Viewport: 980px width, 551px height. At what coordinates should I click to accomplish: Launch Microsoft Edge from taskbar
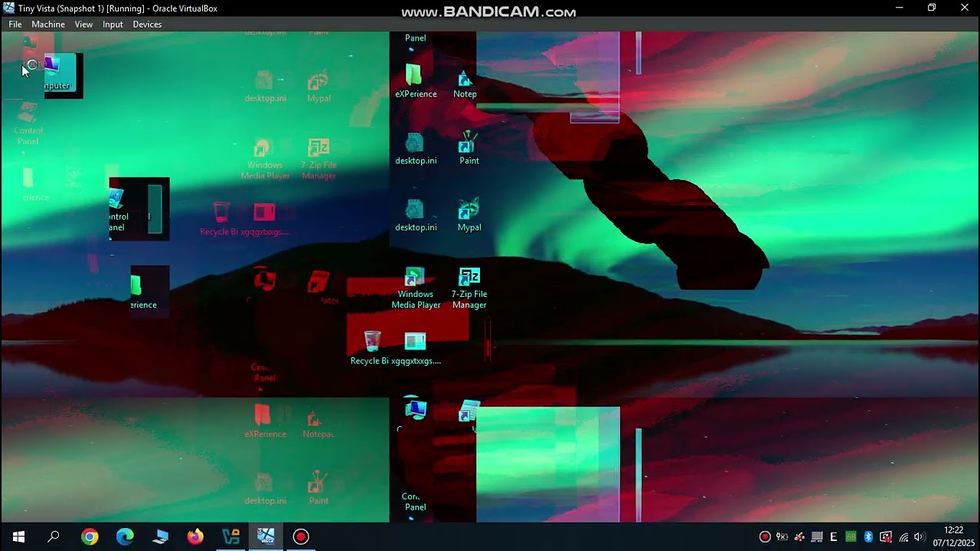pyautogui.click(x=125, y=536)
